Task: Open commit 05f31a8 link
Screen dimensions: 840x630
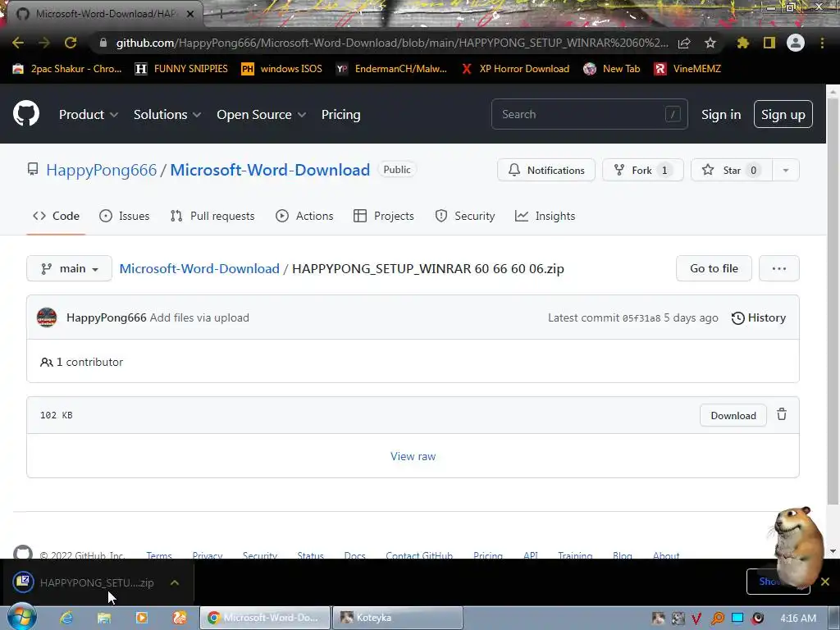Action: click(x=641, y=318)
